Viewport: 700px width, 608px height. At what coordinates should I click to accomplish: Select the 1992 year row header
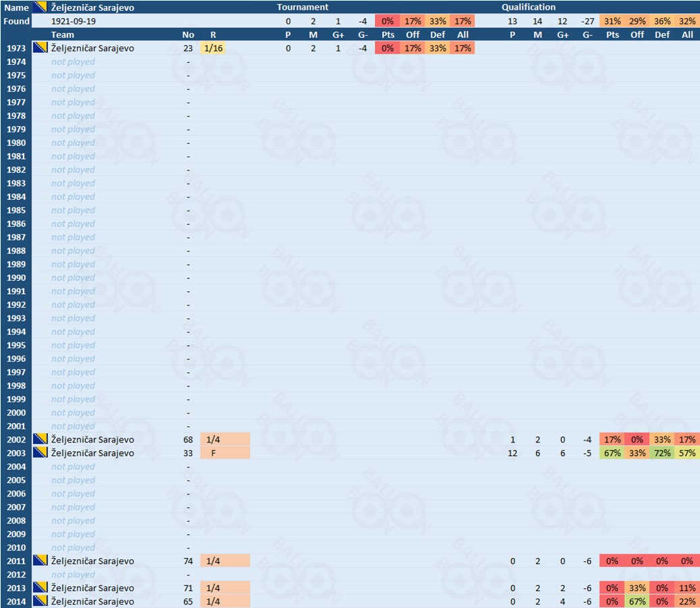tap(16, 305)
